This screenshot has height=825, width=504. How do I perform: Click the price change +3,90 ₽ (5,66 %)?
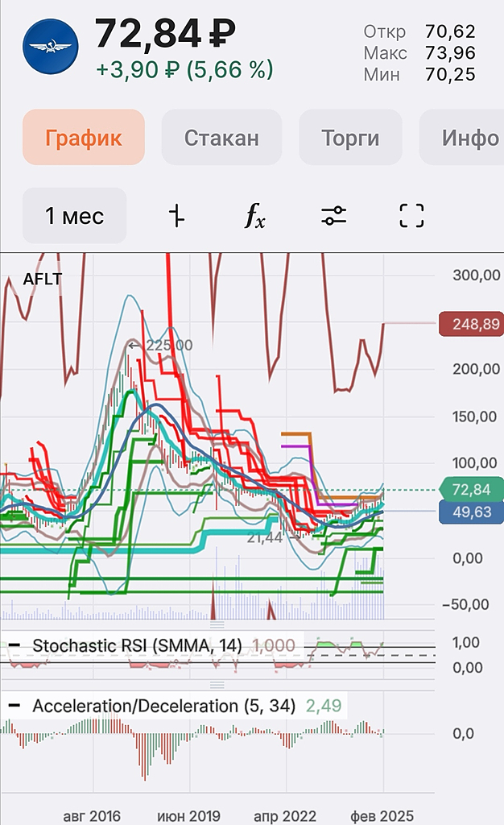[x=184, y=69]
